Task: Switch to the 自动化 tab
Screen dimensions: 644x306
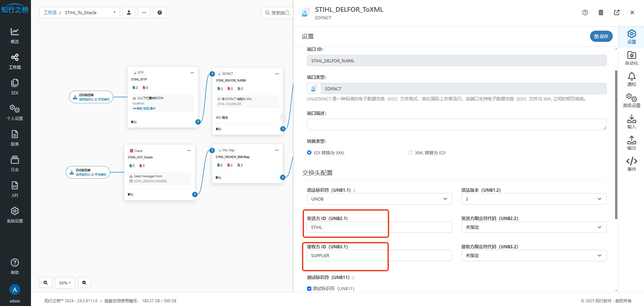Action: pos(632,58)
